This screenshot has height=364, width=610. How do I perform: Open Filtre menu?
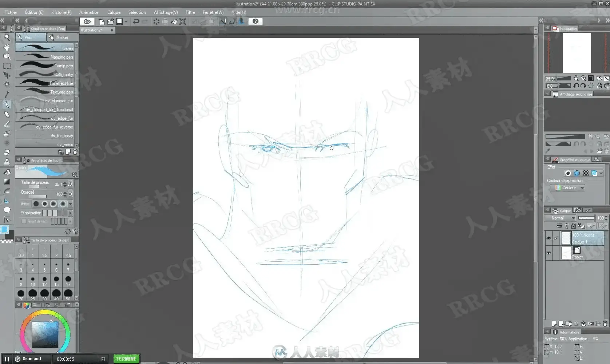coord(190,12)
